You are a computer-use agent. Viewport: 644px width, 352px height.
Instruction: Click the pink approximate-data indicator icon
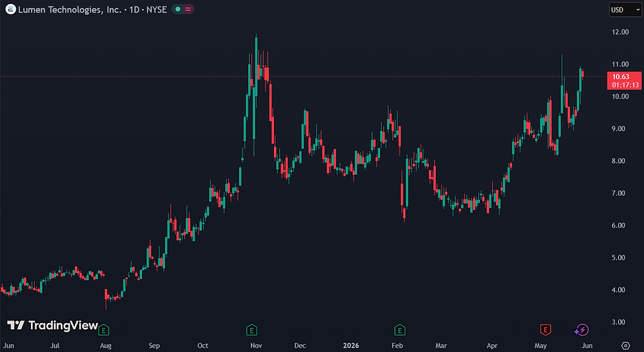click(188, 9)
